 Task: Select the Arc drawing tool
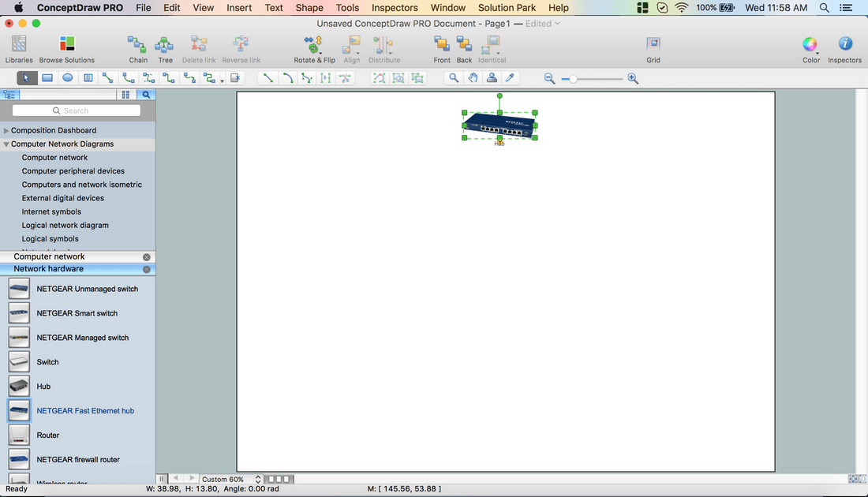(287, 78)
